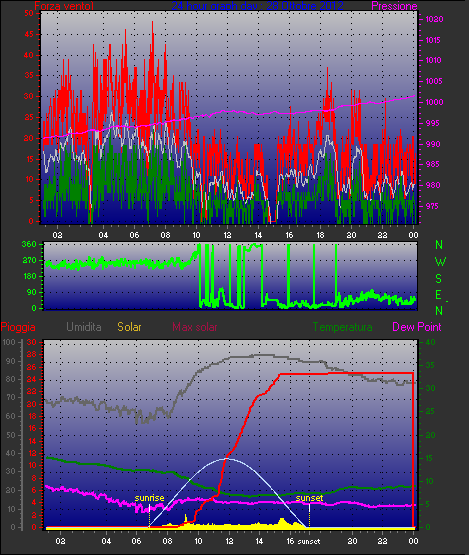Click the 'S' compass direction label
Viewport: 469px width, 555px height.
pos(439,279)
